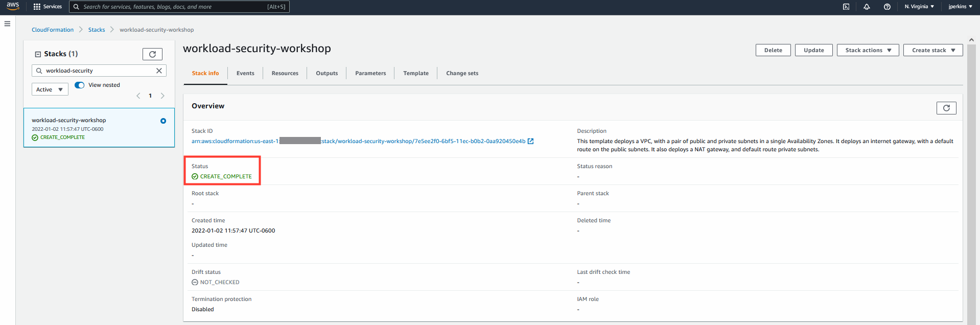This screenshot has height=325, width=980.
Task: Open the notifications bell
Action: coord(867,7)
